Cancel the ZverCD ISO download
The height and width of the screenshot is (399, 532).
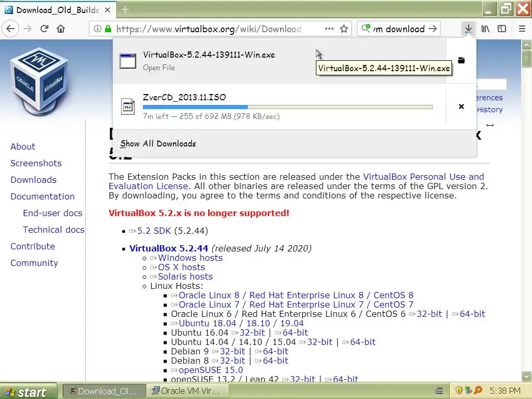[x=461, y=107]
